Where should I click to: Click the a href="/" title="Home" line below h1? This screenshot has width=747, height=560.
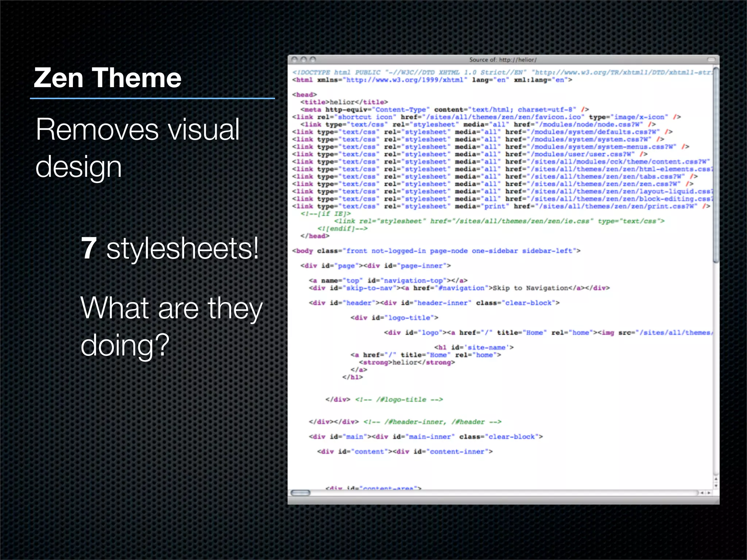pyautogui.click(x=426, y=355)
